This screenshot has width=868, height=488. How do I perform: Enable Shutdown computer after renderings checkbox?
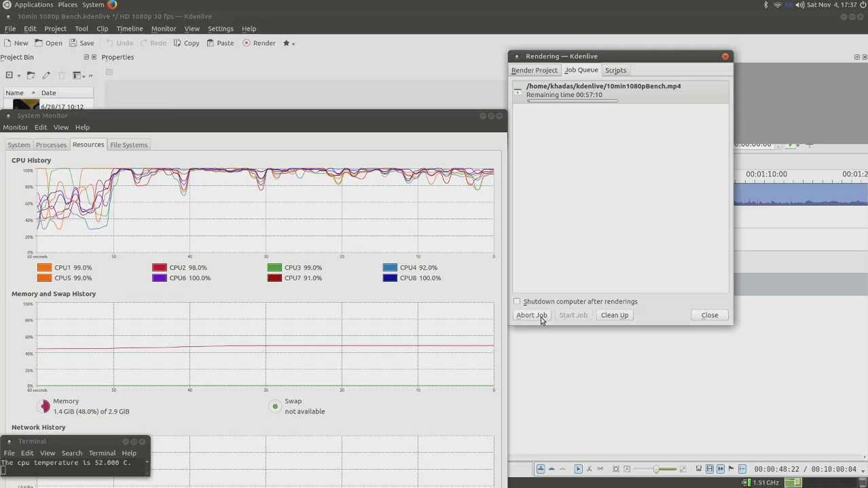(x=517, y=301)
